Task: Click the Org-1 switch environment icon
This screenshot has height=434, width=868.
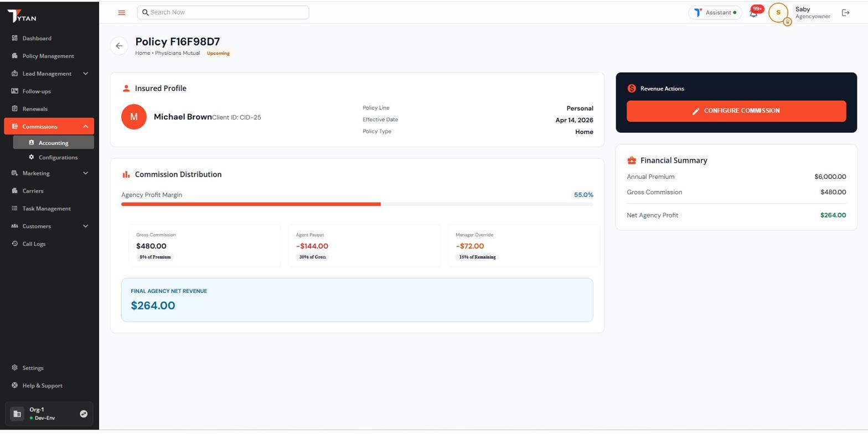Action: tap(84, 414)
